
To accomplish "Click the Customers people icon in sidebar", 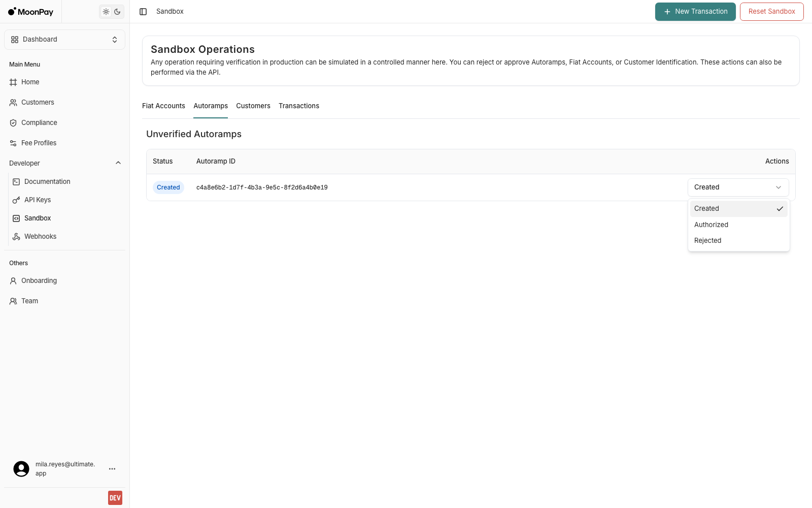I will [13, 103].
